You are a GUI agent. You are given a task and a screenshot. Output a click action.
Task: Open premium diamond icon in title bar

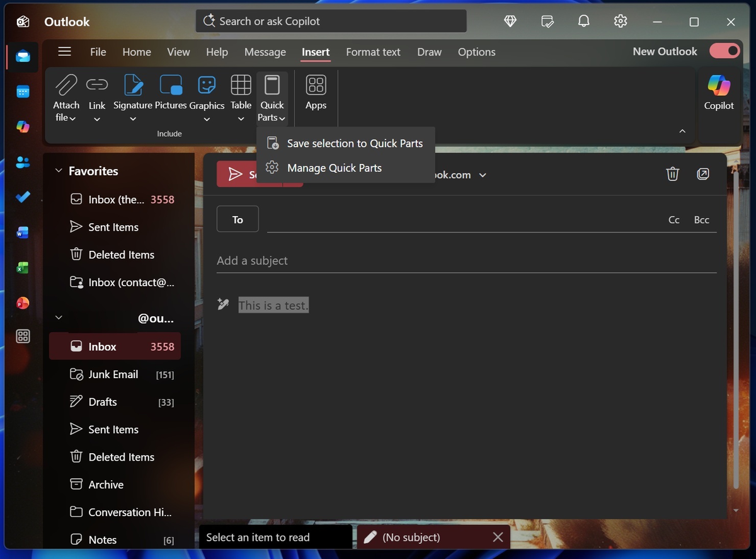point(510,21)
